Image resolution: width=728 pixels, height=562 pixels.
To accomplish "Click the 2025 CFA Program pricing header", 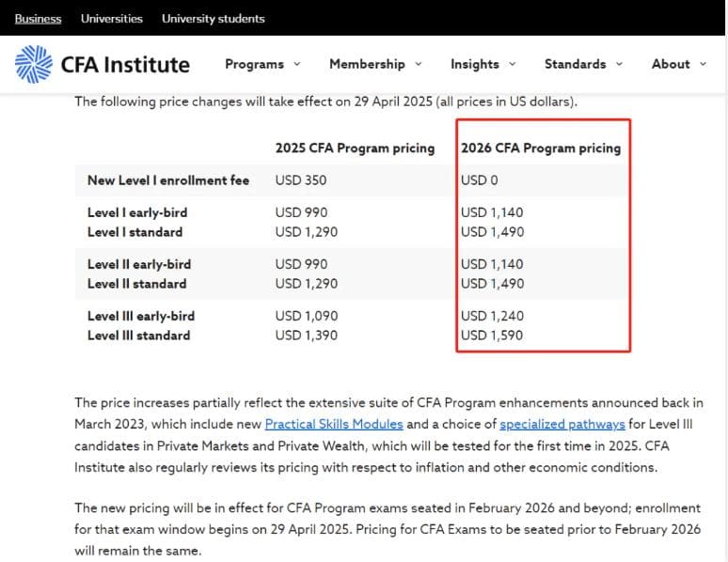I will 356,148.
